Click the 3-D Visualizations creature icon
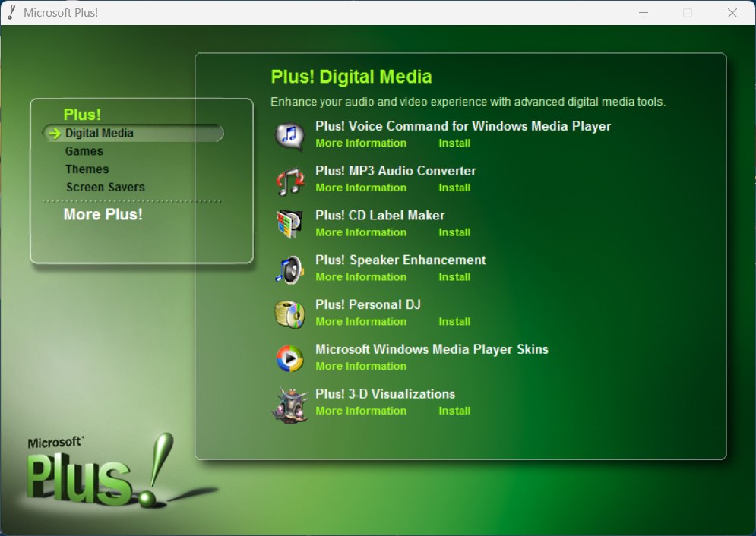The width and height of the screenshot is (756, 536). point(289,404)
